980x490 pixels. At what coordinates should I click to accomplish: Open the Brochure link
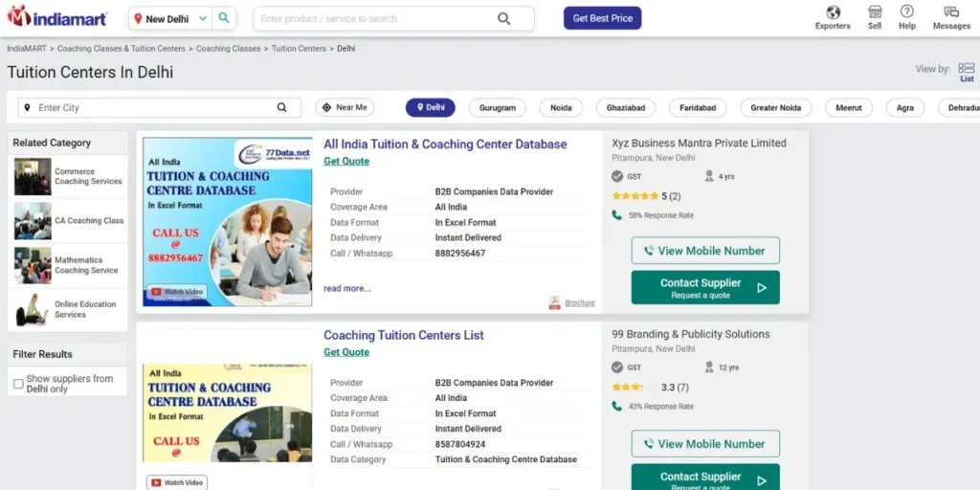click(579, 303)
